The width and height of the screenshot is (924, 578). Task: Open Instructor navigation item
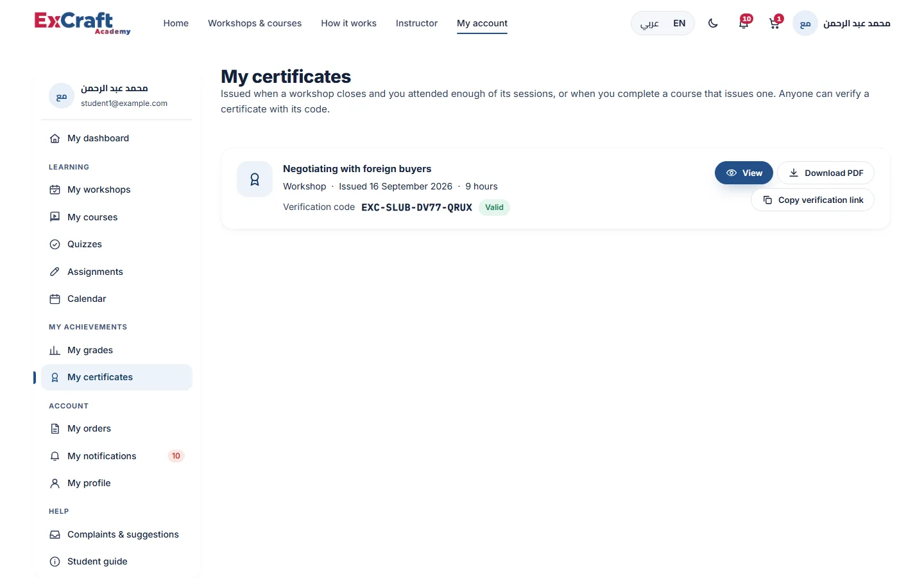416,23
